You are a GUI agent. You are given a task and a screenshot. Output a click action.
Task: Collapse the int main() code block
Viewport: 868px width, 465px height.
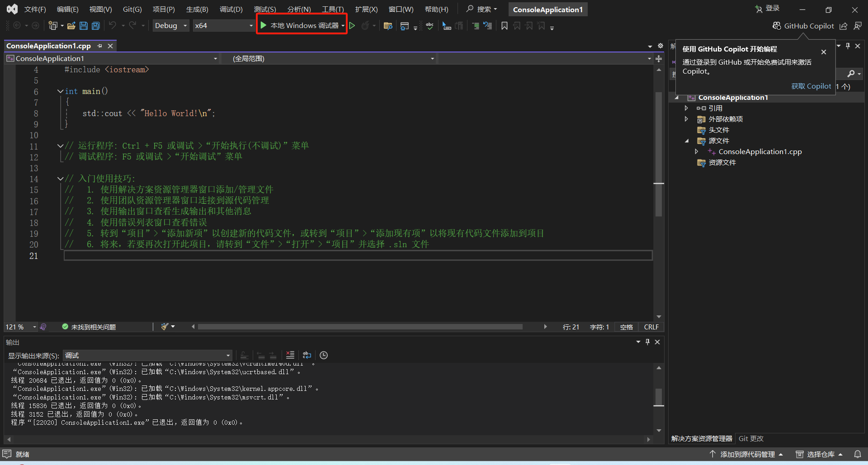pos(60,91)
